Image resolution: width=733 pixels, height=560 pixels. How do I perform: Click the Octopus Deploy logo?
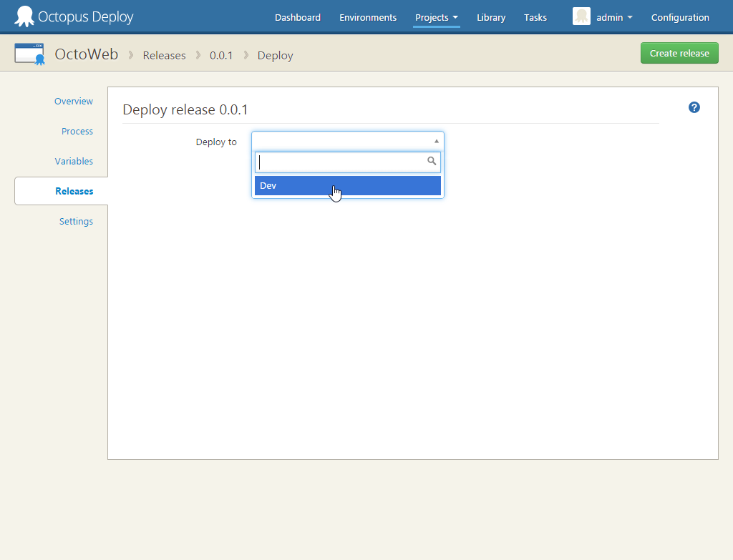pos(74,16)
